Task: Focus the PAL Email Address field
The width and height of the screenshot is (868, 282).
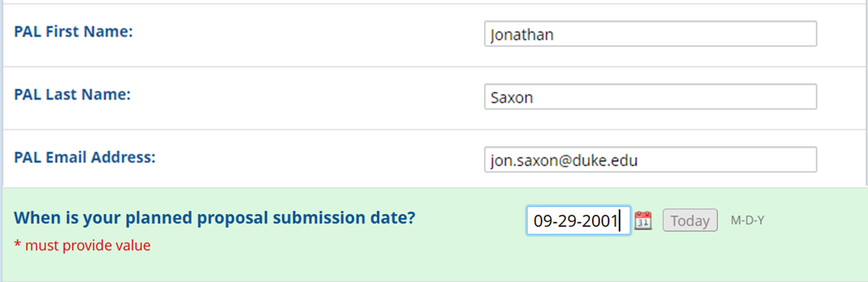Action: click(x=651, y=160)
